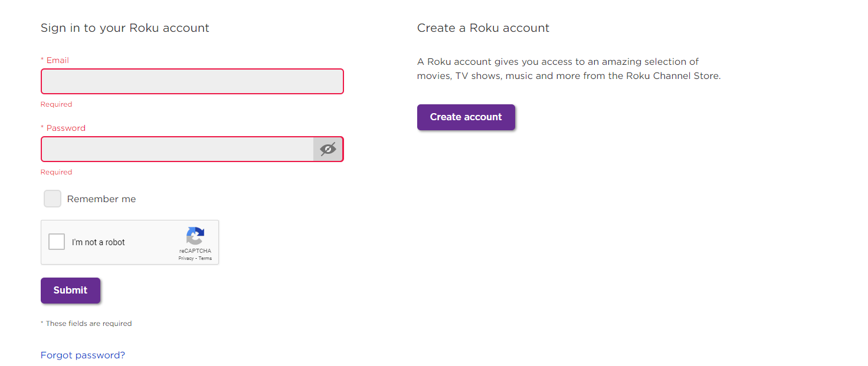Check the Remember me checkbox
868x366 pixels.
click(53, 199)
